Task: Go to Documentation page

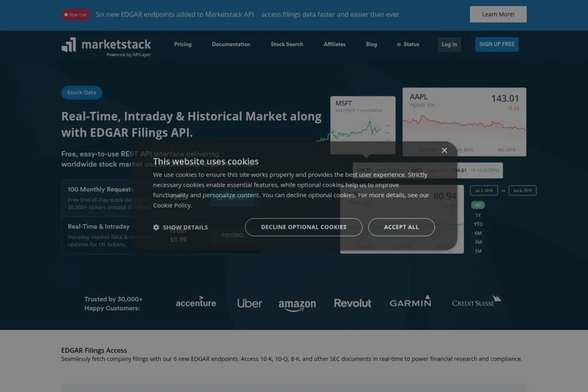Action: pyautogui.click(x=231, y=44)
